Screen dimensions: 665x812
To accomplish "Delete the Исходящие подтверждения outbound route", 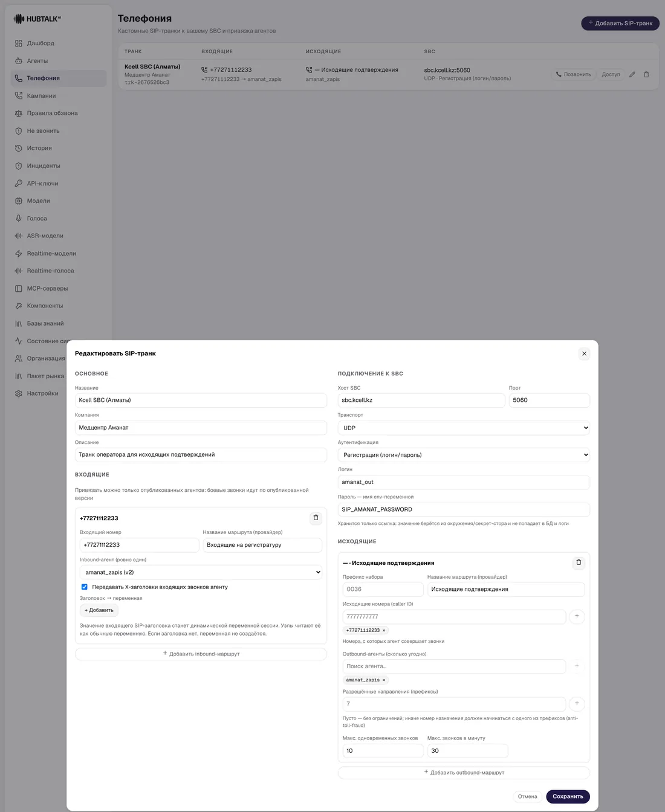I will (x=579, y=563).
